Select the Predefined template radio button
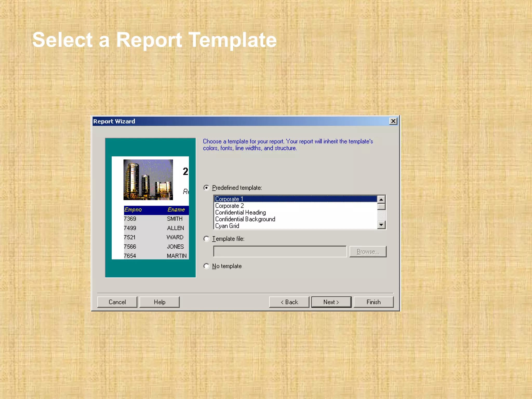 pyautogui.click(x=207, y=188)
